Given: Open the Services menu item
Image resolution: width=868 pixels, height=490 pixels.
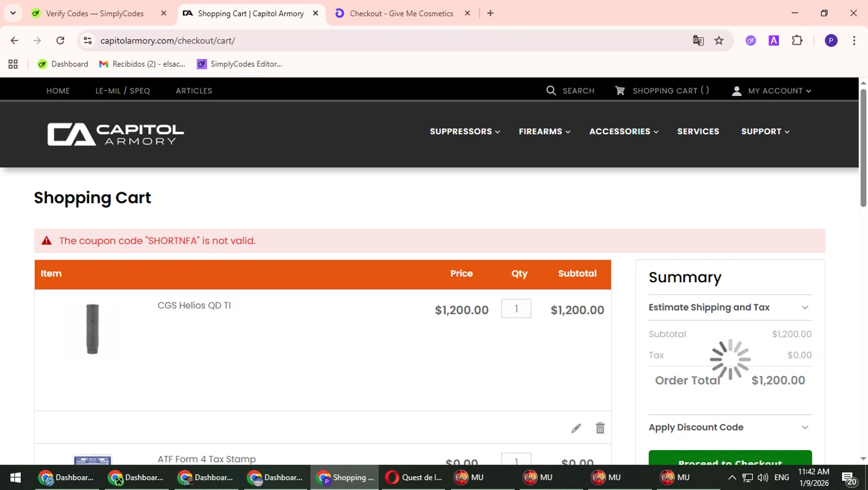Looking at the screenshot, I should point(698,132).
